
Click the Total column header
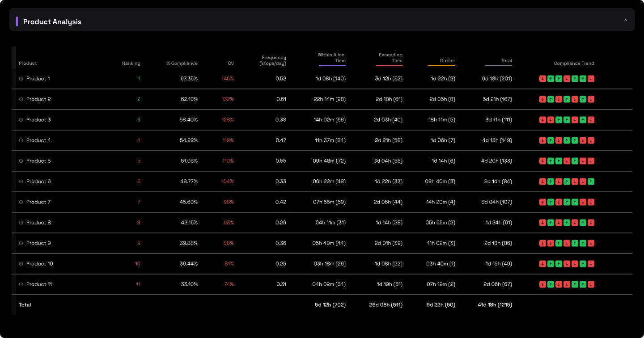coord(506,61)
